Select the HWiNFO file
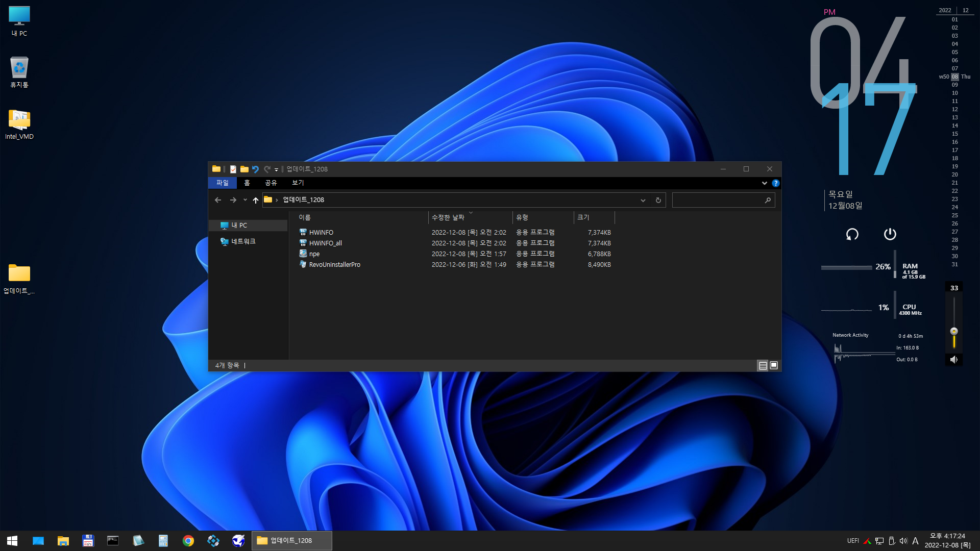Image resolution: width=980 pixels, height=551 pixels. coord(321,233)
